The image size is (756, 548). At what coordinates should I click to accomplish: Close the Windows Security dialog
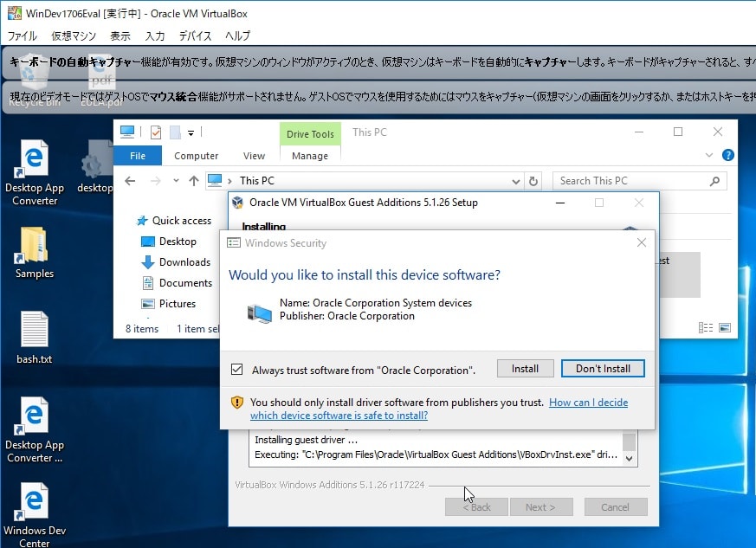(x=641, y=242)
